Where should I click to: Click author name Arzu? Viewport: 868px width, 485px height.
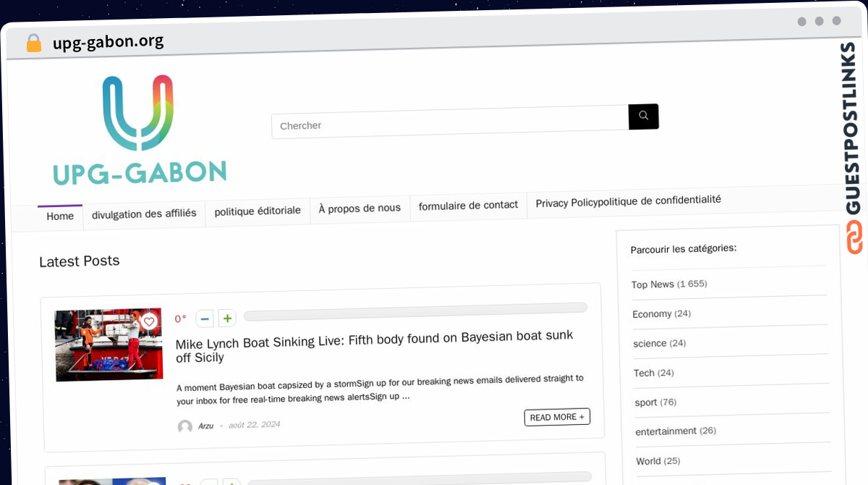tap(205, 426)
